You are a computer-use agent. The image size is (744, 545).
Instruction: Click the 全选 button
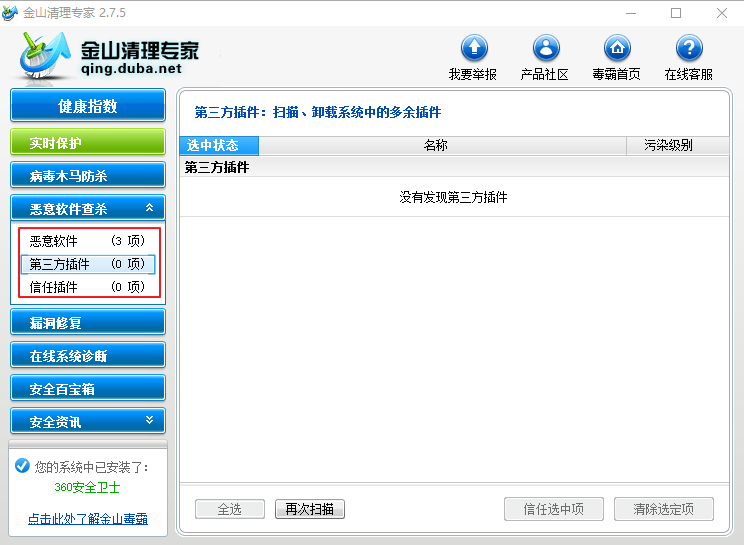[230, 509]
